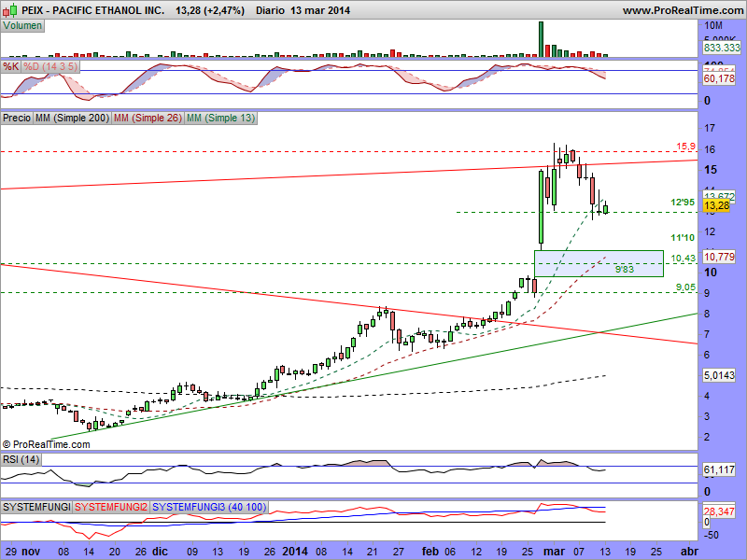
Task: Click the 833.333 volume value box
Action: pos(722,48)
